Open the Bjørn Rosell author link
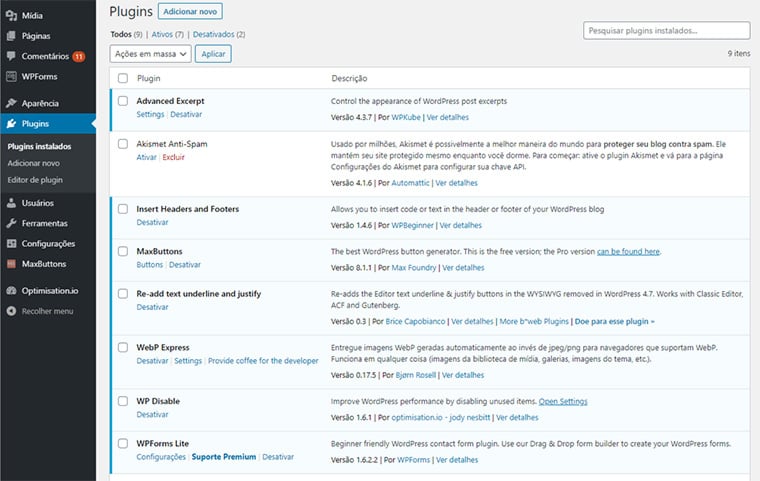The width and height of the screenshot is (760, 481). [415, 375]
